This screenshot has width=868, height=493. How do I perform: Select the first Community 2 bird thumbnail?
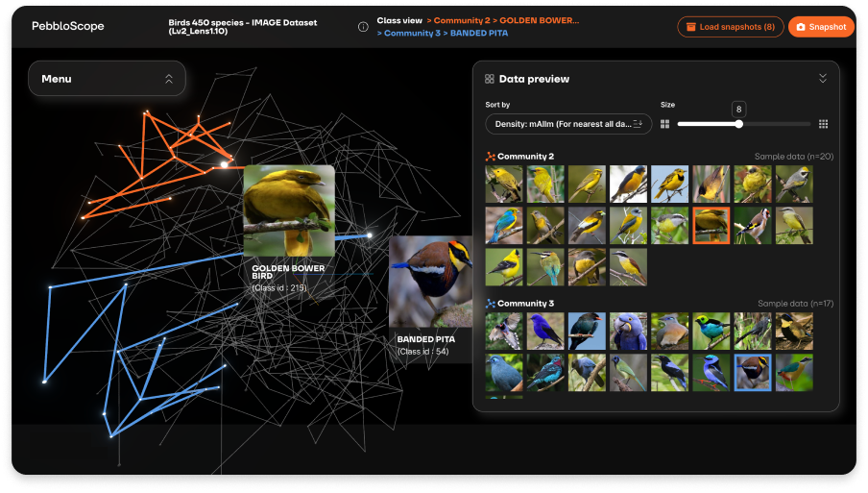click(x=504, y=185)
